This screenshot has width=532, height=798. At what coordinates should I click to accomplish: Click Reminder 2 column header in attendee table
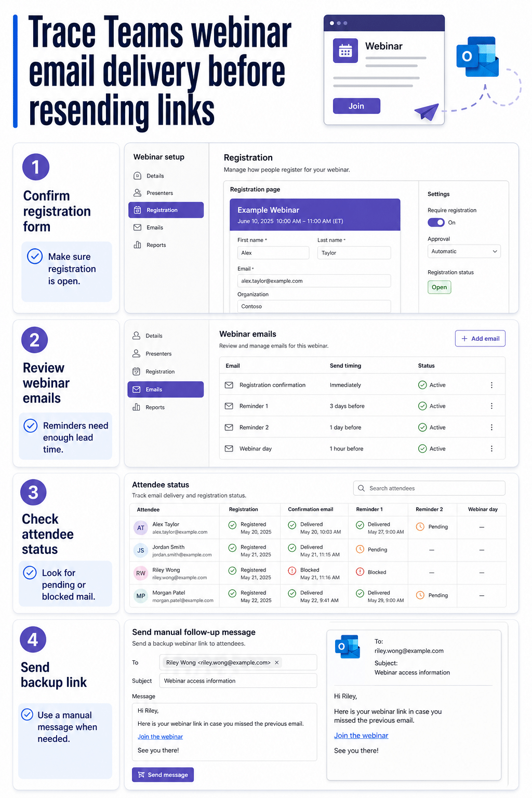(x=429, y=510)
